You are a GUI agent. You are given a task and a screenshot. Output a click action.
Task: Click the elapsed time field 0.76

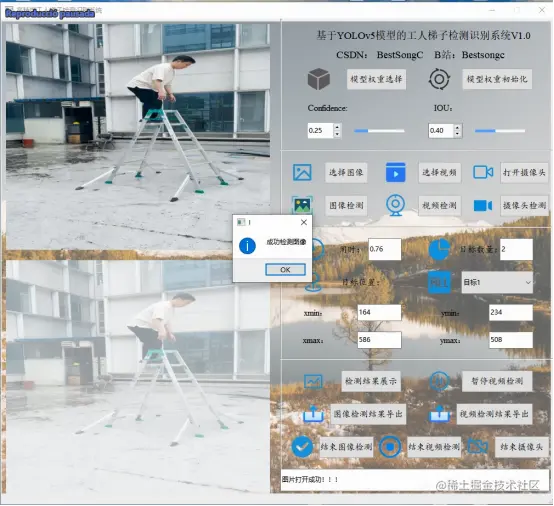point(384,249)
